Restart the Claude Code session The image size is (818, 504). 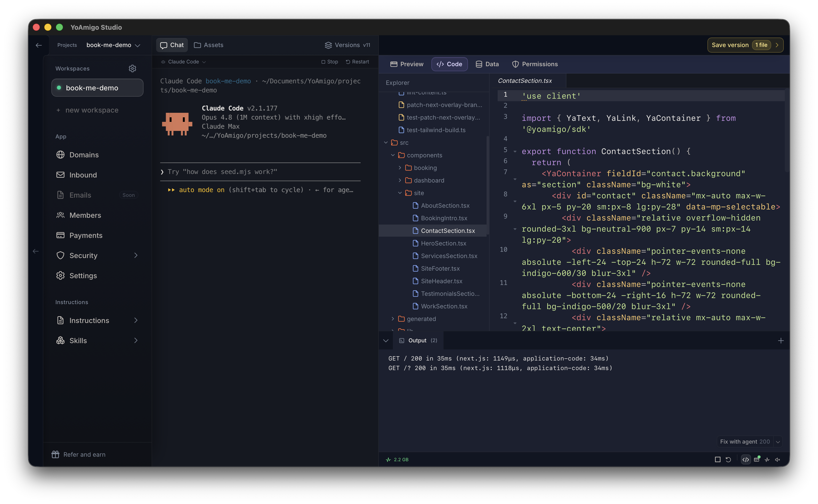(x=357, y=62)
